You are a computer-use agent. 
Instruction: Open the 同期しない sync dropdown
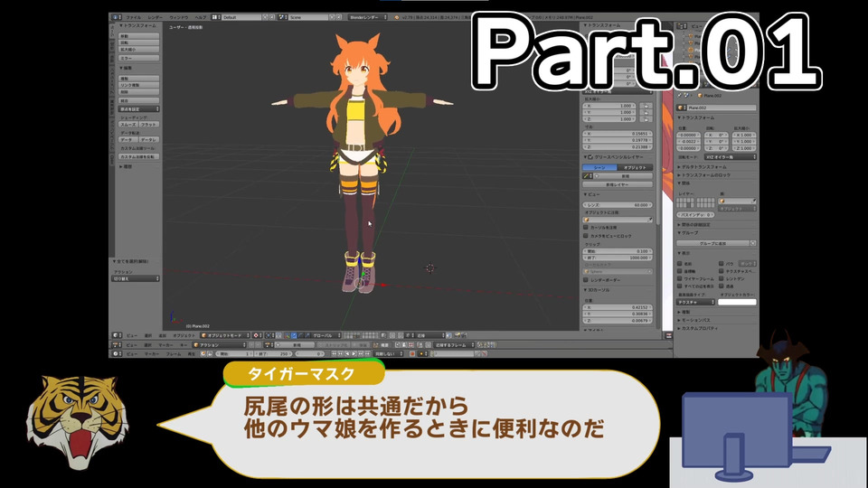[x=388, y=353]
